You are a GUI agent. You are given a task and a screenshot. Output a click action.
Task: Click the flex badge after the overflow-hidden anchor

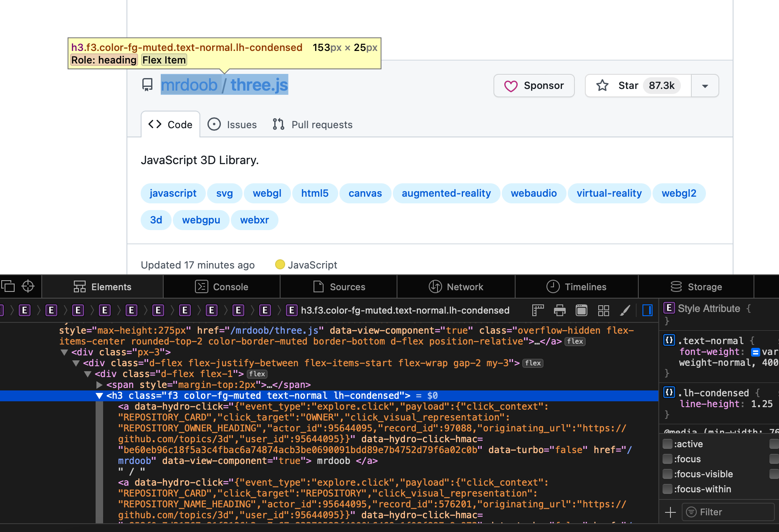pyautogui.click(x=575, y=342)
